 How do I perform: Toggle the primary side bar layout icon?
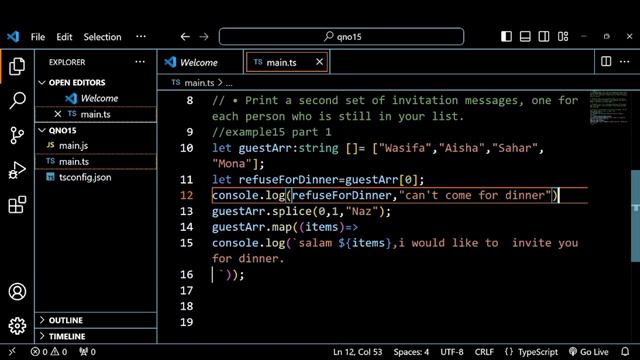pos(506,37)
